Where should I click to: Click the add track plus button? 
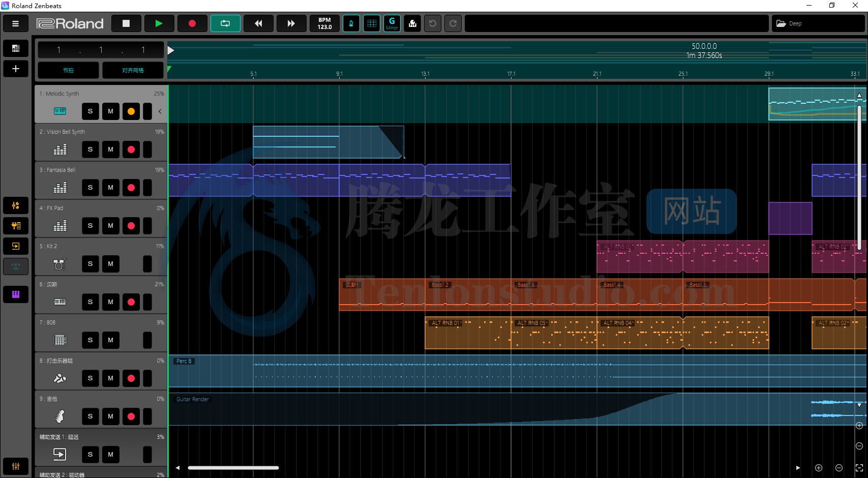pyautogui.click(x=16, y=69)
